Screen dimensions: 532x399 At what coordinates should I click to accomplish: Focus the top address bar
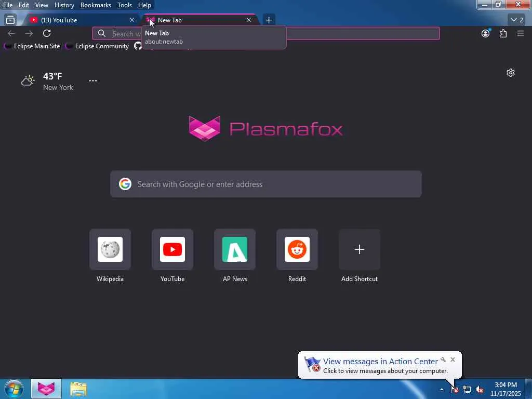[x=265, y=33]
